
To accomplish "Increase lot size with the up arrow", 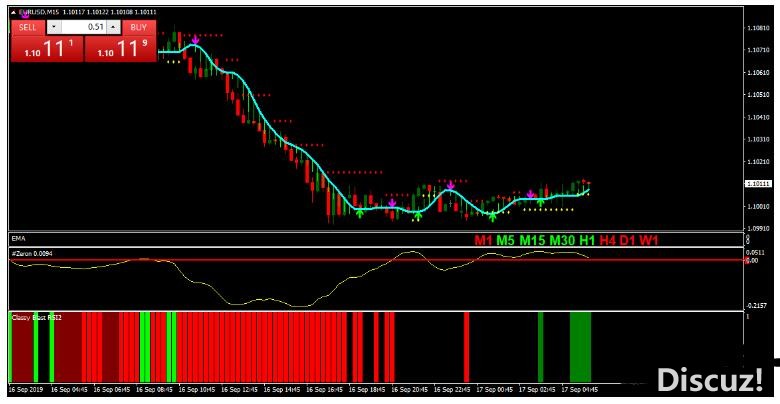I will pyautogui.click(x=113, y=27).
